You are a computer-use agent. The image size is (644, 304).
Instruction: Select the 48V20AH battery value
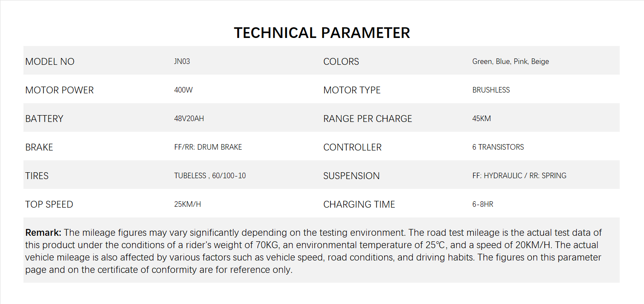click(x=189, y=119)
